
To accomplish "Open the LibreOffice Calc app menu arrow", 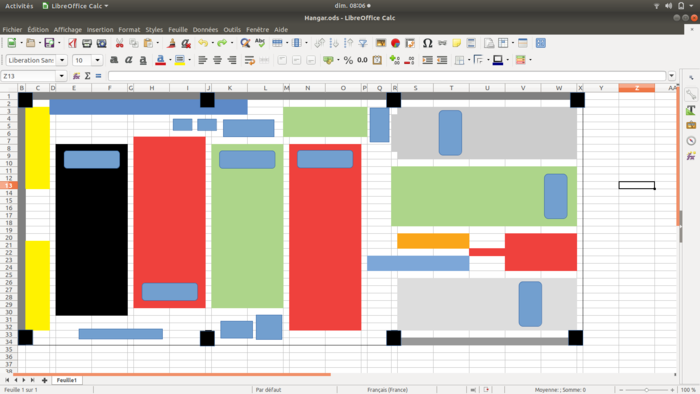I will tap(106, 6).
